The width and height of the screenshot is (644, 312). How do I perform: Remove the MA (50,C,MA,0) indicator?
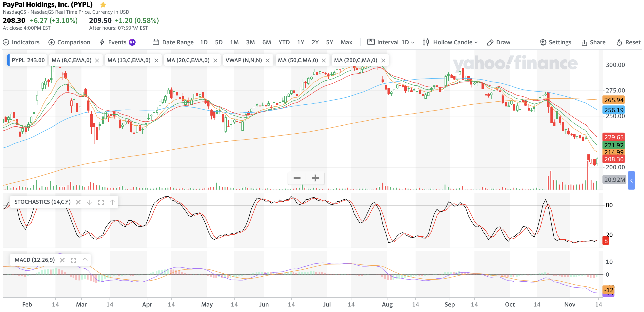pyautogui.click(x=324, y=60)
